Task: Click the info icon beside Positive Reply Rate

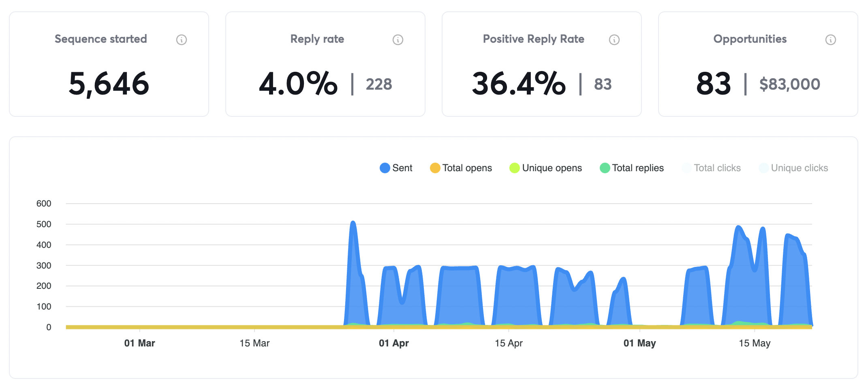Action: [x=614, y=39]
